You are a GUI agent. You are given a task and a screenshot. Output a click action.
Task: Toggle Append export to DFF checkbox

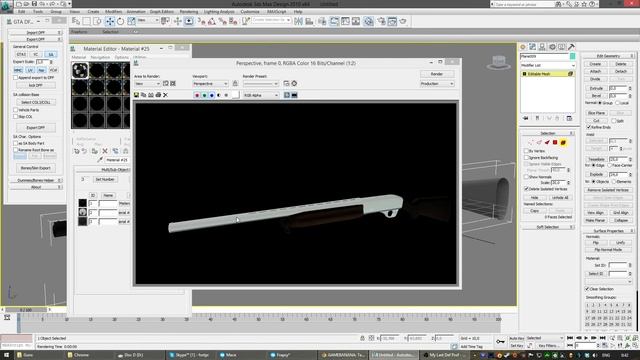pos(16,78)
